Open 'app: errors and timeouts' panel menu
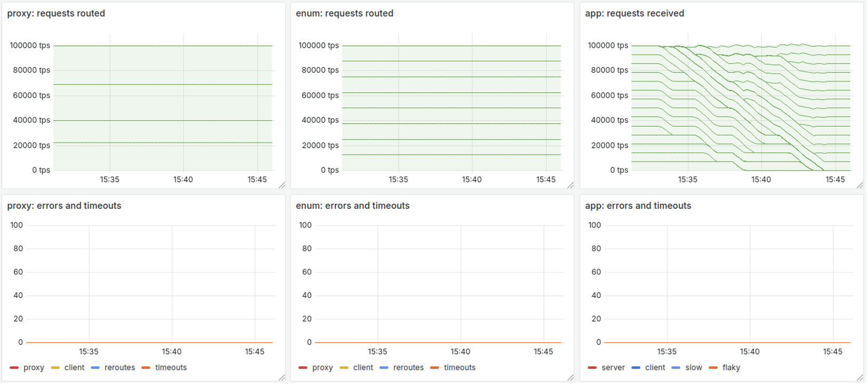Screen dimensions: 868x386 point(638,206)
